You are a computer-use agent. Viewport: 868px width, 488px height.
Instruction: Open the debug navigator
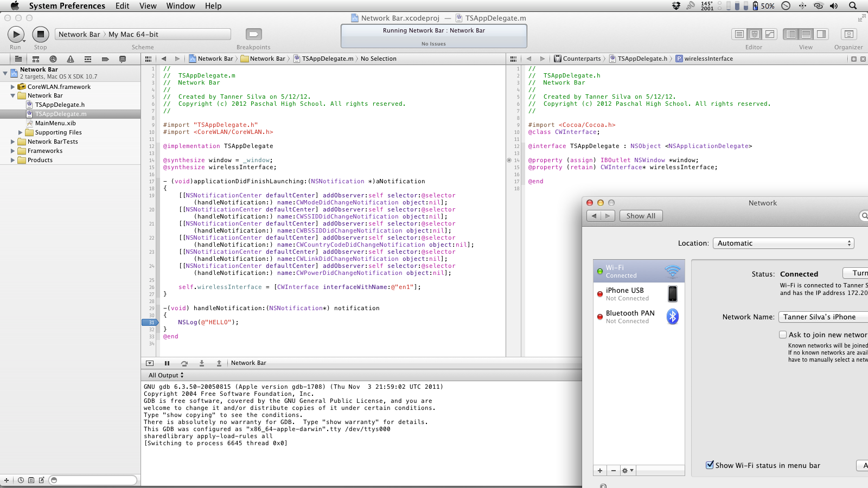pos(88,59)
